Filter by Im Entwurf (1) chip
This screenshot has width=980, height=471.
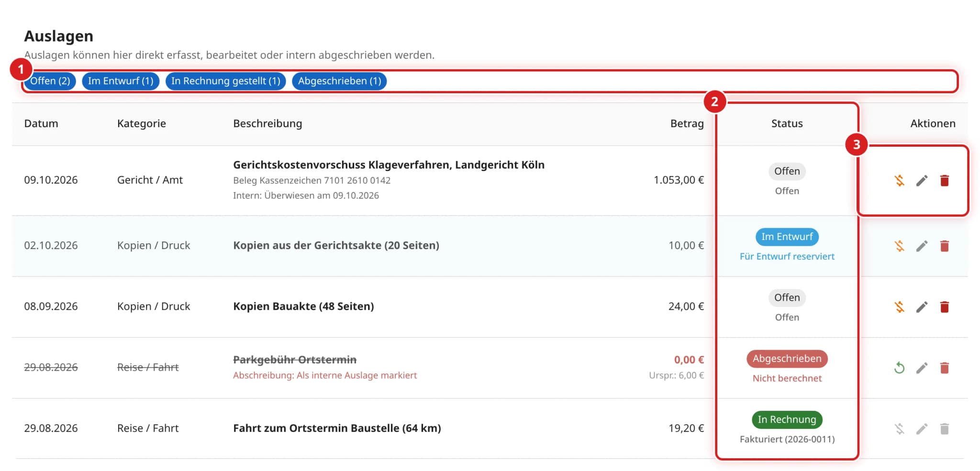121,81
